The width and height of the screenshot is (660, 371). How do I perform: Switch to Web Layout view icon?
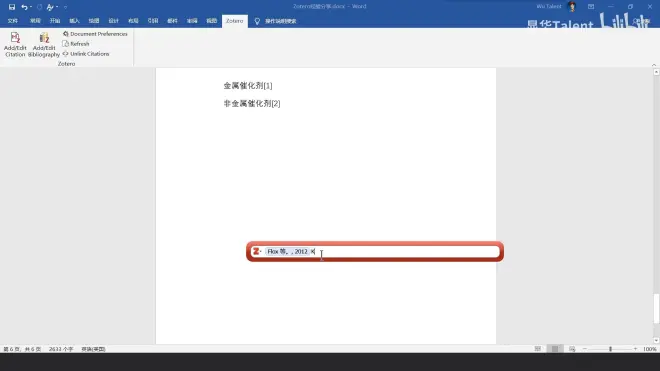(x=572, y=349)
